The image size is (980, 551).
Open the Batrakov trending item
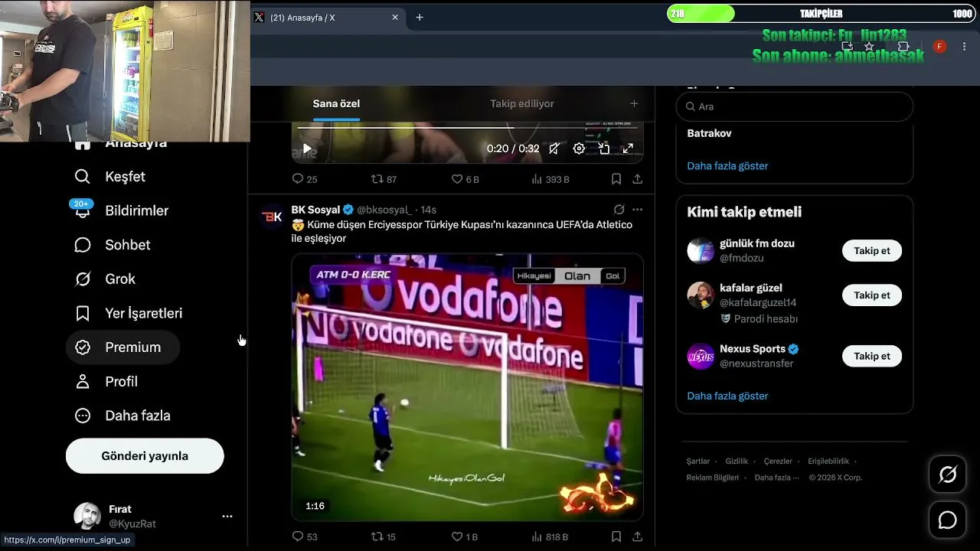709,133
